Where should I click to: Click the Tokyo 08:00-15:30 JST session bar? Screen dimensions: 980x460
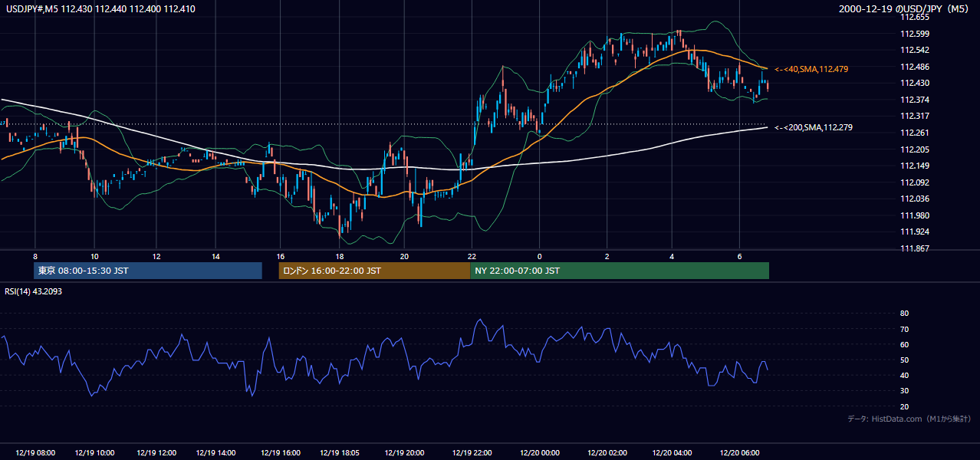click(148, 271)
